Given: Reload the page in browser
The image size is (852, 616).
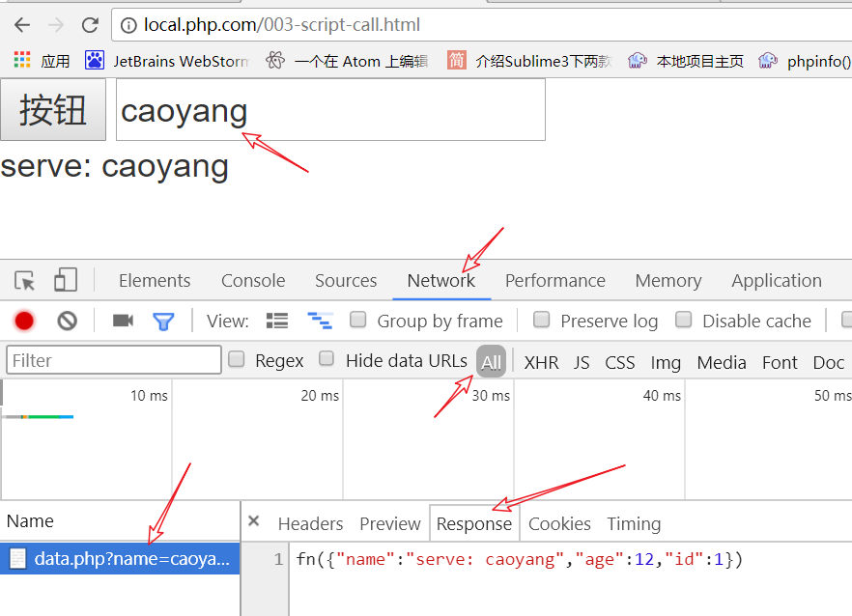Looking at the screenshot, I should (90, 25).
